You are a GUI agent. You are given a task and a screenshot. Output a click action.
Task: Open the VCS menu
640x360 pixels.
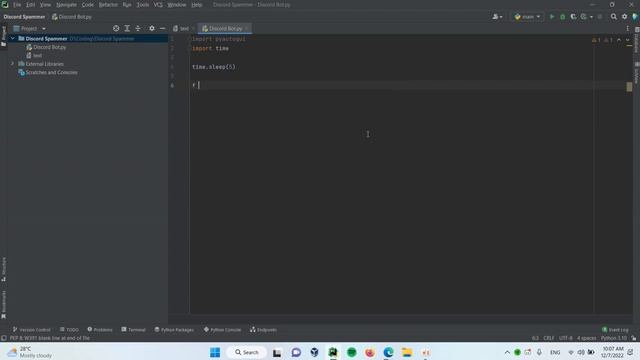tap(158, 5)
